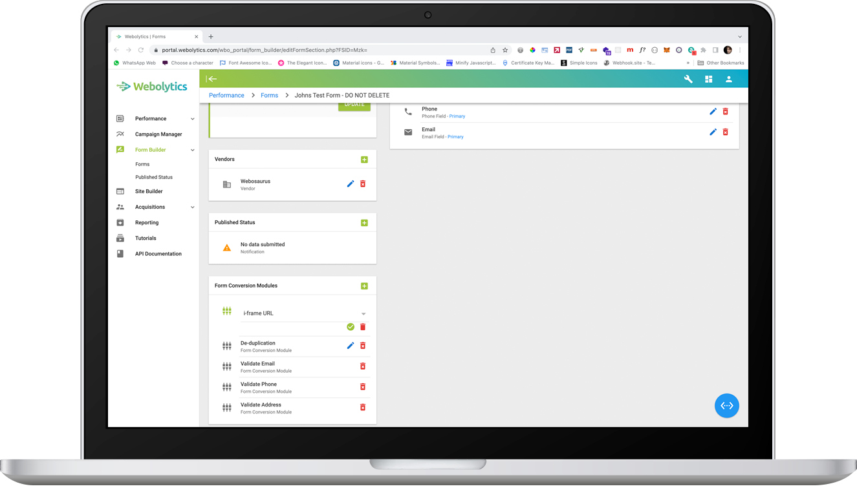Image resolution: width=857 pixels, height=504 pixels.
Task: Edit the Webosaurus vendor with pencil icon
Action: click(350, 184)
